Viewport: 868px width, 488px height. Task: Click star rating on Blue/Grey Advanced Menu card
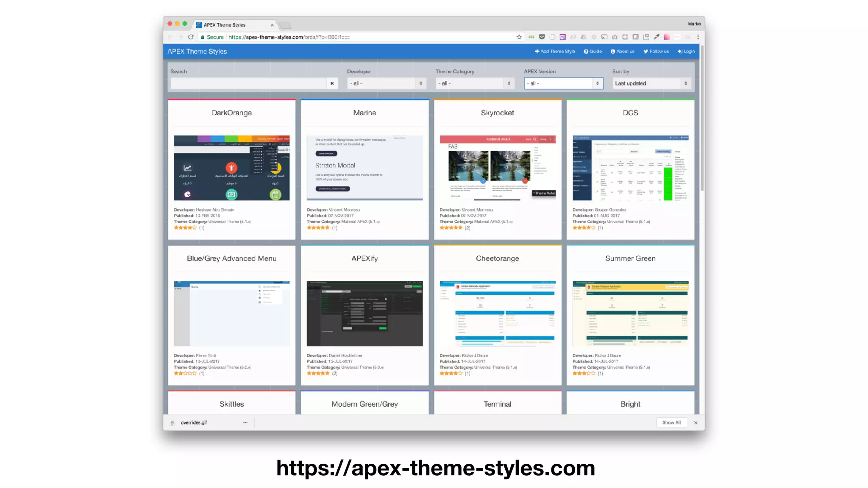(185, 374)
